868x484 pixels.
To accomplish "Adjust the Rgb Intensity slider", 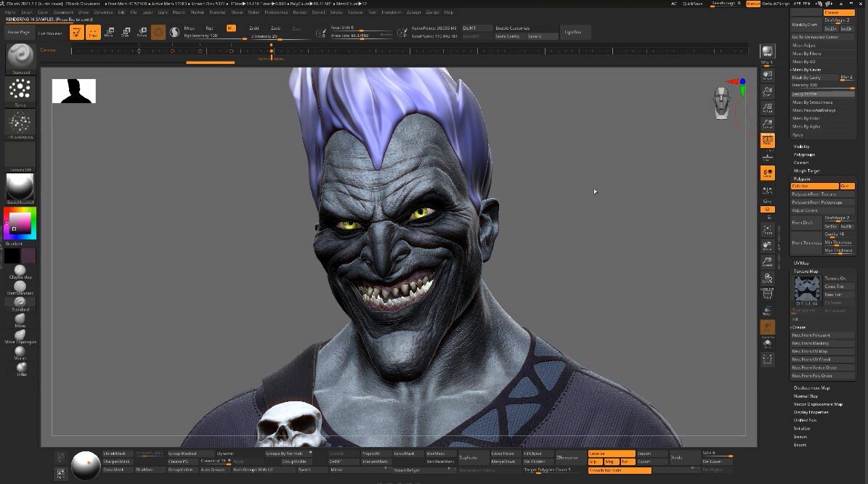I will point(215,36).
